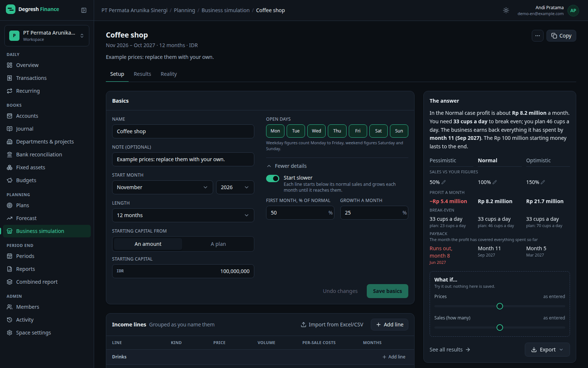Click the First month % of normal field
The image size is (588, 368).
click(x=300, y=213)
